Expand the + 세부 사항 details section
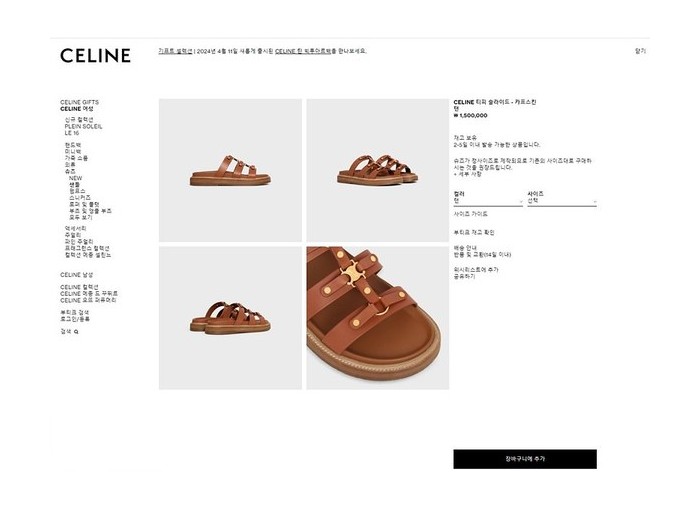This screenshot has width=700, height=508. (467, 175)
